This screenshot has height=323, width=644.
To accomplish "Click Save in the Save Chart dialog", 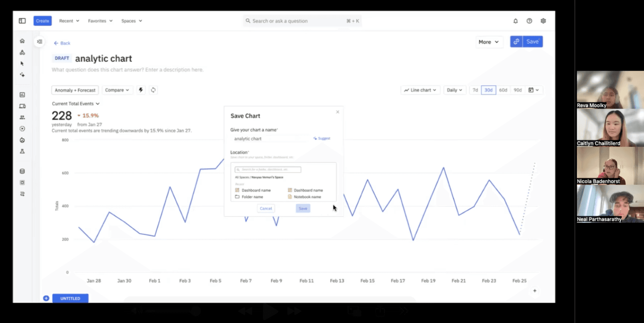I will tap(303, 208).
